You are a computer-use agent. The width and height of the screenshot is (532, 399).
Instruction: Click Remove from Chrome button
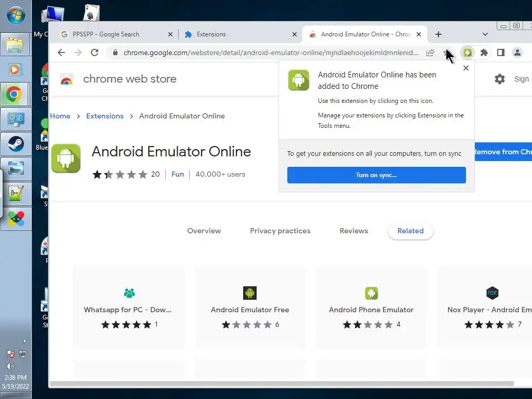point(503,152)
